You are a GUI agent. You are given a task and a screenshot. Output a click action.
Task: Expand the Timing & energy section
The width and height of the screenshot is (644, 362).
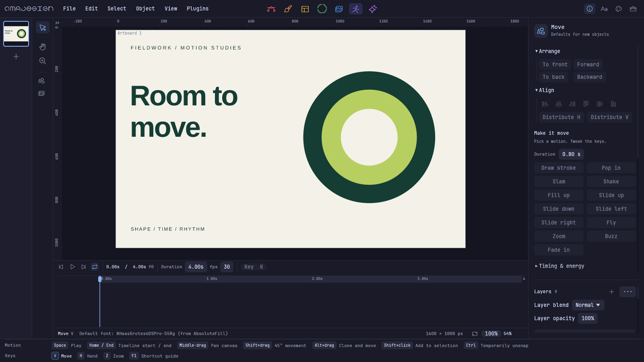(559, 266)
